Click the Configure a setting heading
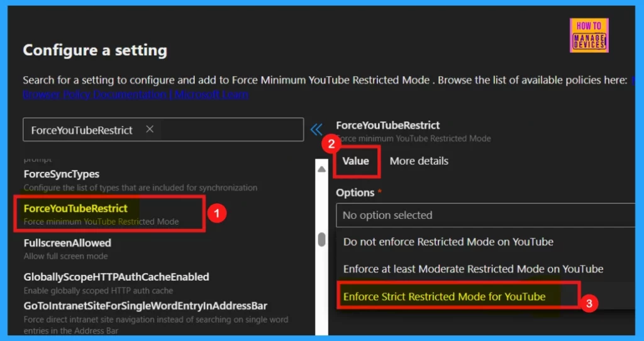 pyautogui.click(x=95, y=50)
